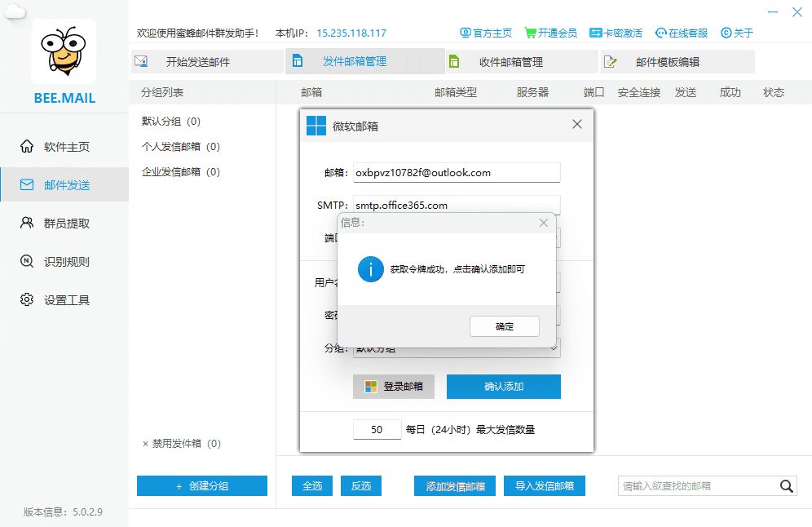Click the 状态 column header
Image resolution: width=812 pixels, height=527 pixels.
tap(774, 92)
